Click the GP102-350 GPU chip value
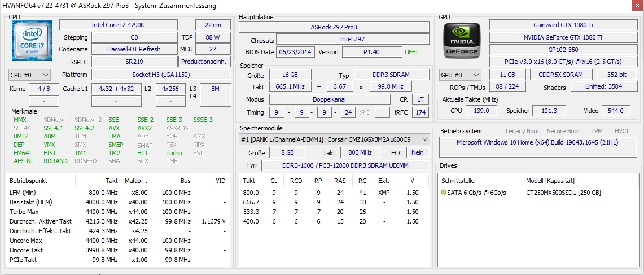 pos(563,49)
